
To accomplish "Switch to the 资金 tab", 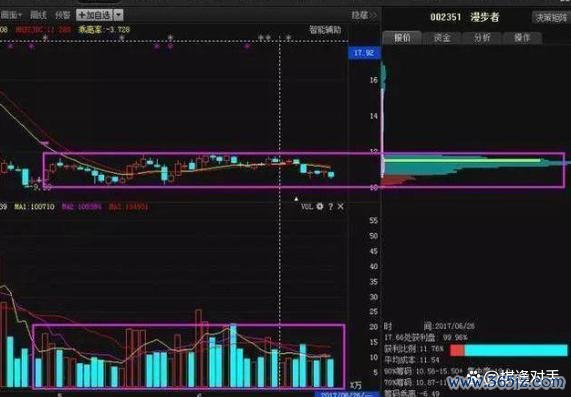I will pos(442,38).
